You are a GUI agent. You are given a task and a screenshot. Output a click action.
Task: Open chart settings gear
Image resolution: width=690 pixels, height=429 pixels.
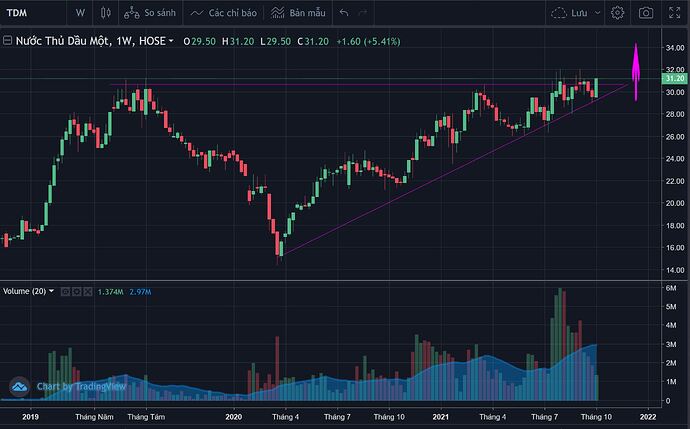pos(617,13)
